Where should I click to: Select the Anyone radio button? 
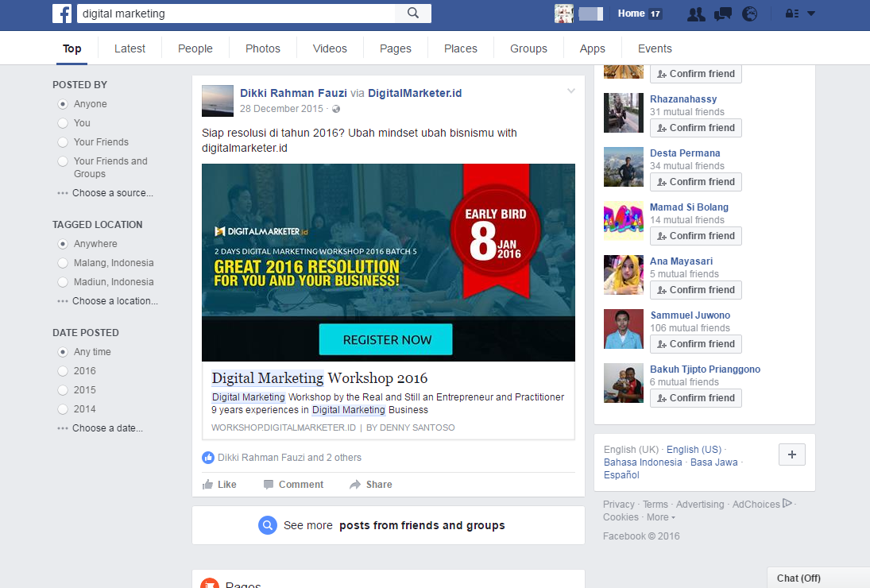pos(63,104)
